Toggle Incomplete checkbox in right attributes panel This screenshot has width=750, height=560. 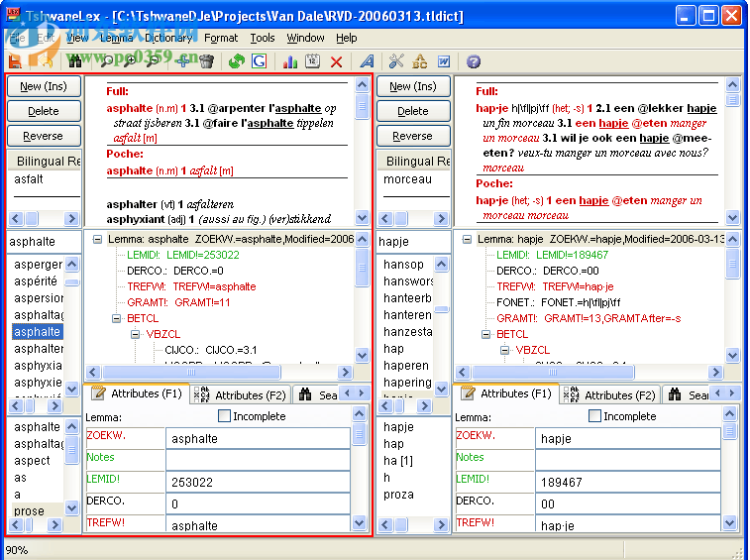tap(594, 416)
